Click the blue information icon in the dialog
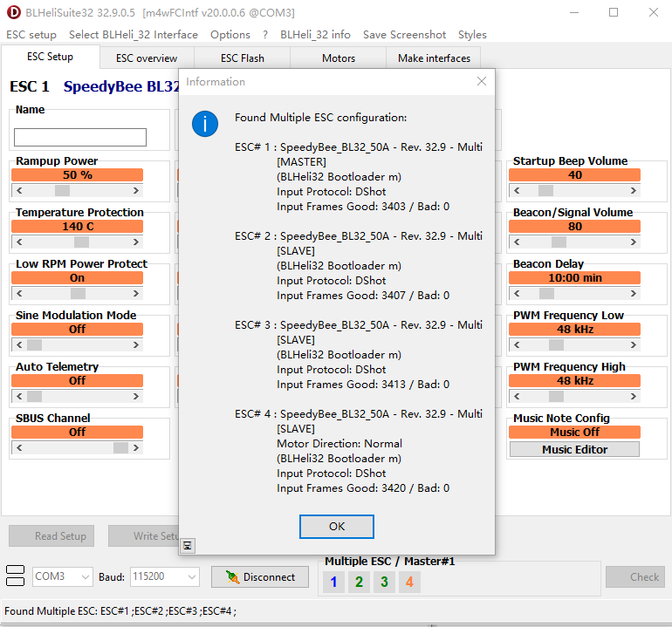This screenshot has width=672, height=627. pyautogui.click(x=205, y=124)
